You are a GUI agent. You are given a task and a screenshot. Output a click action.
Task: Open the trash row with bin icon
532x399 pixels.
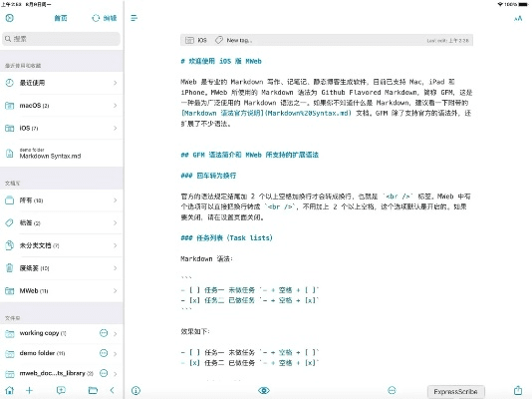pyautogui.click(x=62, y=268)
